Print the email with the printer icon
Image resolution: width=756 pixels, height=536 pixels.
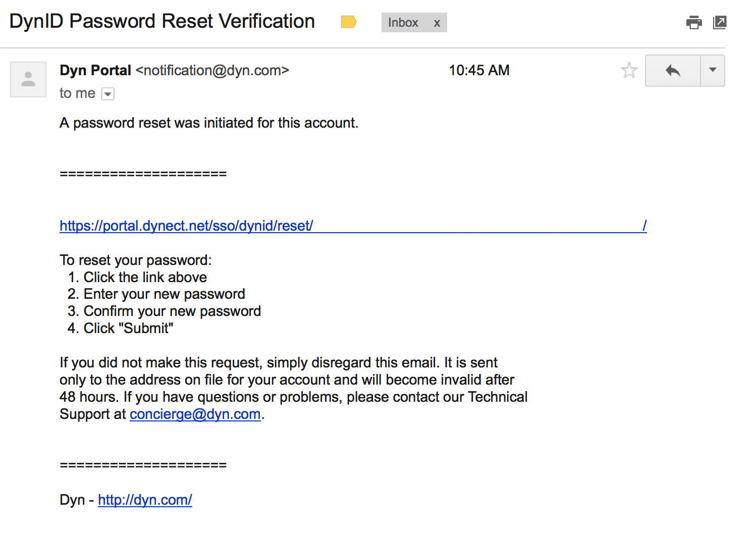click(694, 22)
